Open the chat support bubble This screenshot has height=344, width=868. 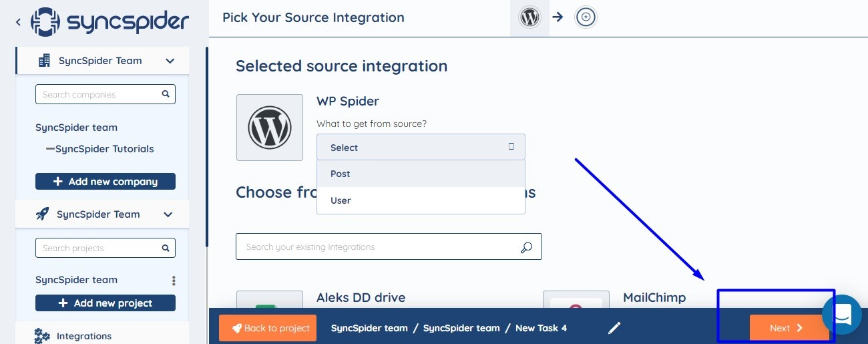(x=843, y=314)
